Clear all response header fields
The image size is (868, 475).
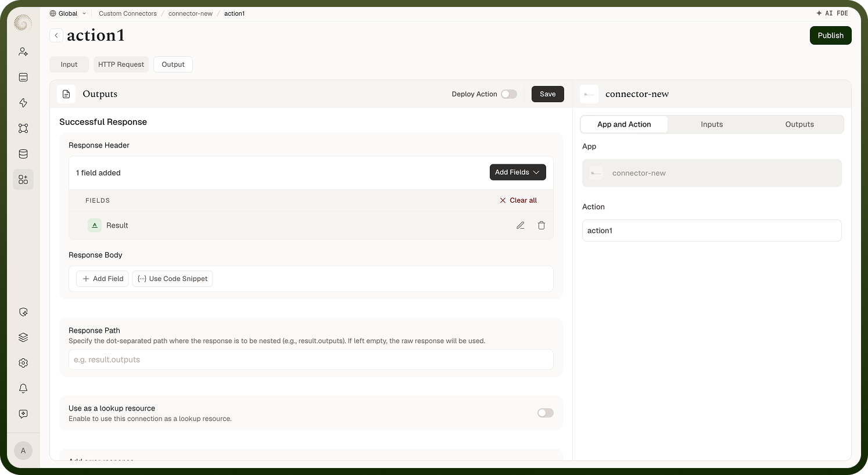tap(518, 200)
